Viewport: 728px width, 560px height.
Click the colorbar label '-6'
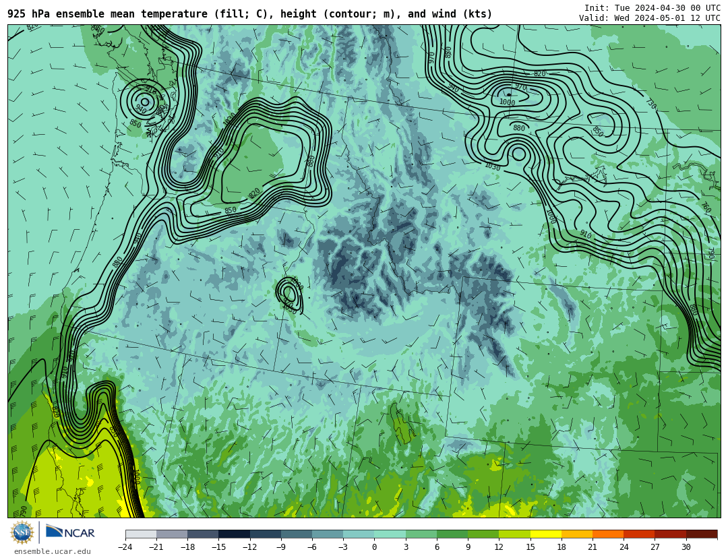pyautogui.click(x=311, y=547)
